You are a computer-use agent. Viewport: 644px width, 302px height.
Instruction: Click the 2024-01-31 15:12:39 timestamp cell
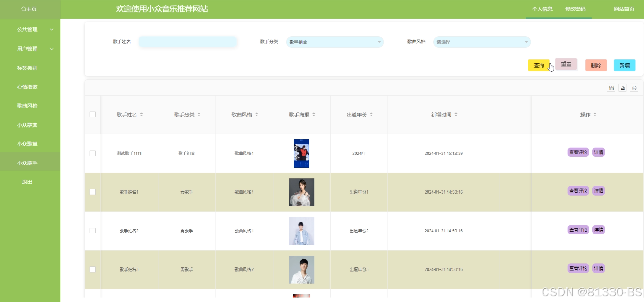coord(443,153)
